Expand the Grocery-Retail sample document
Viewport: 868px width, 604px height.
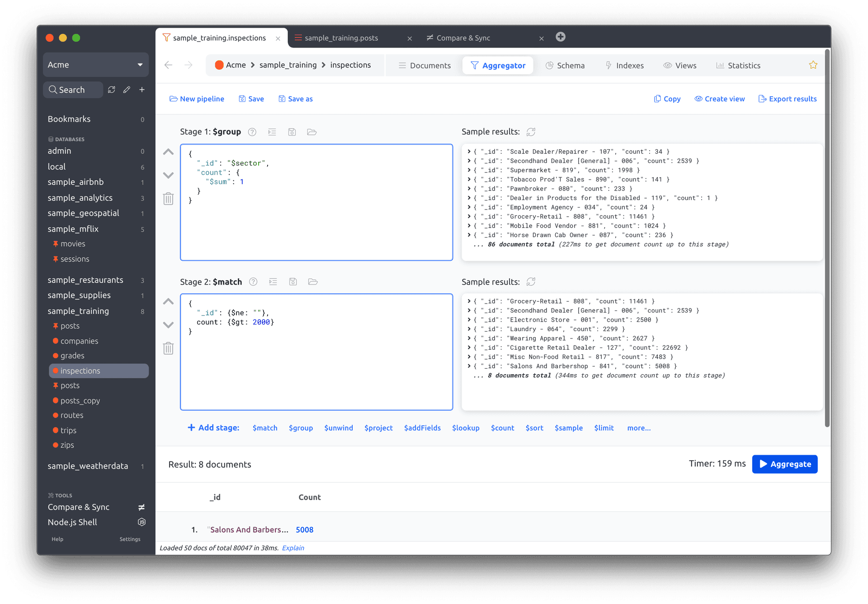(x=469, y=216)
